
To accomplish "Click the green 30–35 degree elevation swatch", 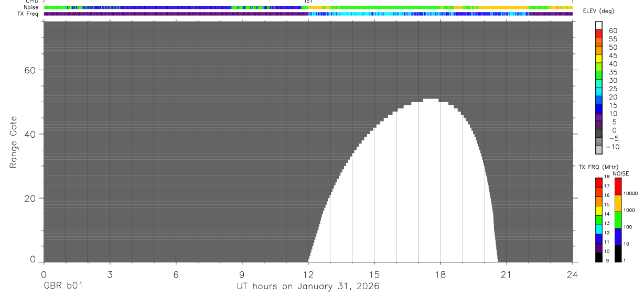I will coord(599,75).
